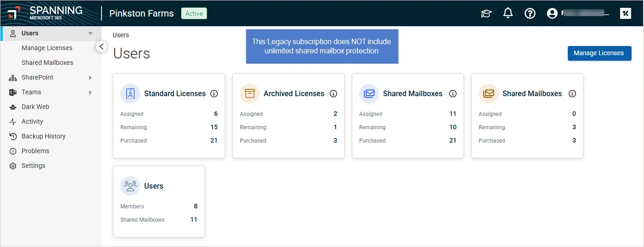Click the Standard Licenses info icon
This screenshot has width=644, height=247.
pos(214,93)
